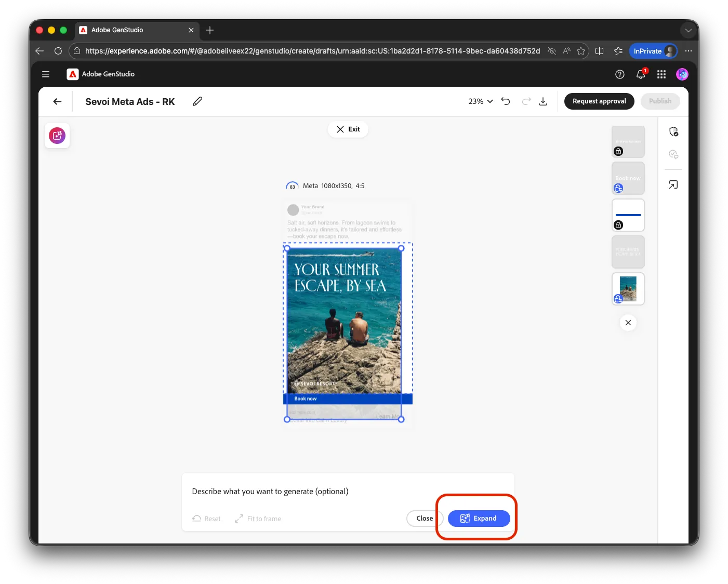Click the Publish button
Screen dimensions: 728x584
point(660,101)
